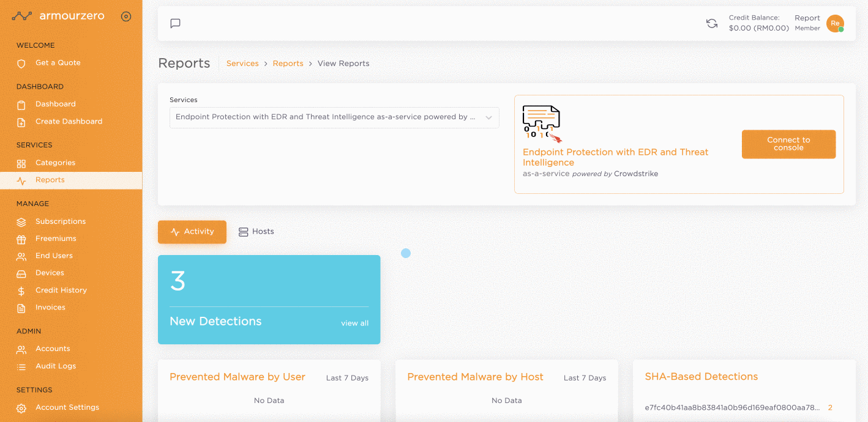Click the SHA-Based Detections heading

point(702,377)
